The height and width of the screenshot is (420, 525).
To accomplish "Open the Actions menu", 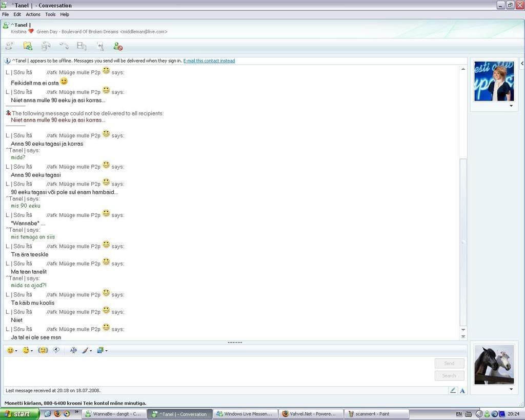I will click(x=33, y=14).
